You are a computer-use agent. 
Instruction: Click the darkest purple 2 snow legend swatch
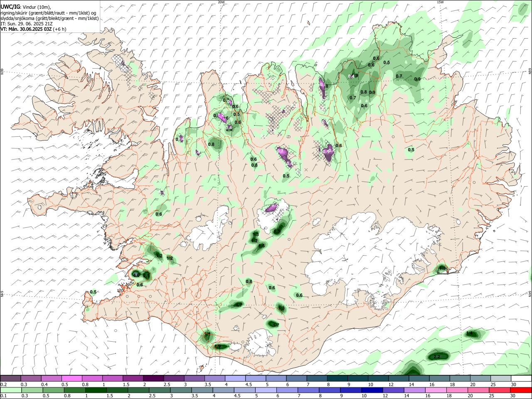pos(153,379)
